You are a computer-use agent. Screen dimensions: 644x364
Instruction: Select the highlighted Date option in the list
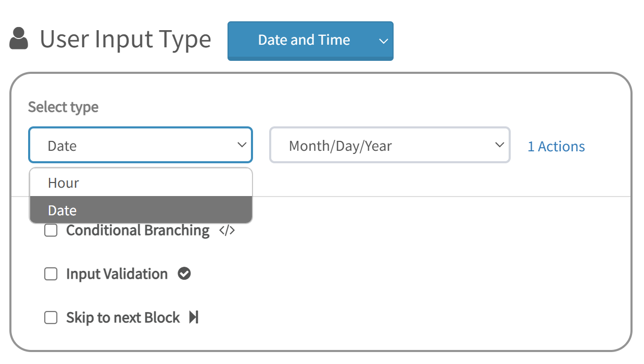(x=141, y=210)
